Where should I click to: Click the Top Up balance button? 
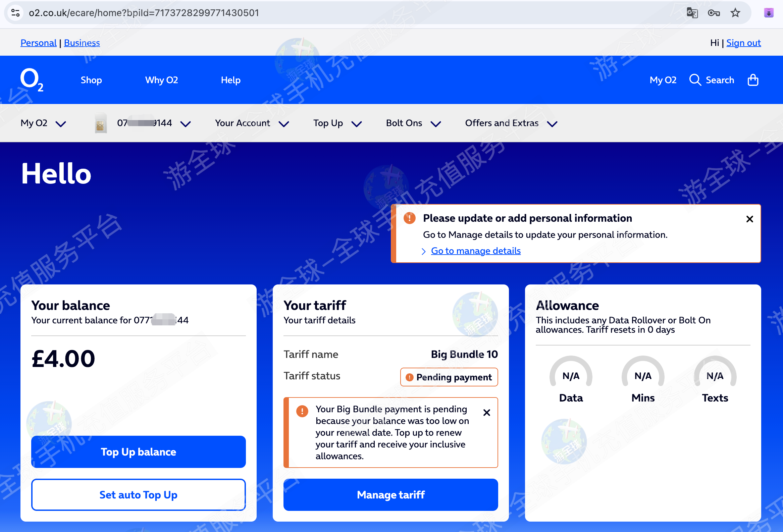coord(139,451)
